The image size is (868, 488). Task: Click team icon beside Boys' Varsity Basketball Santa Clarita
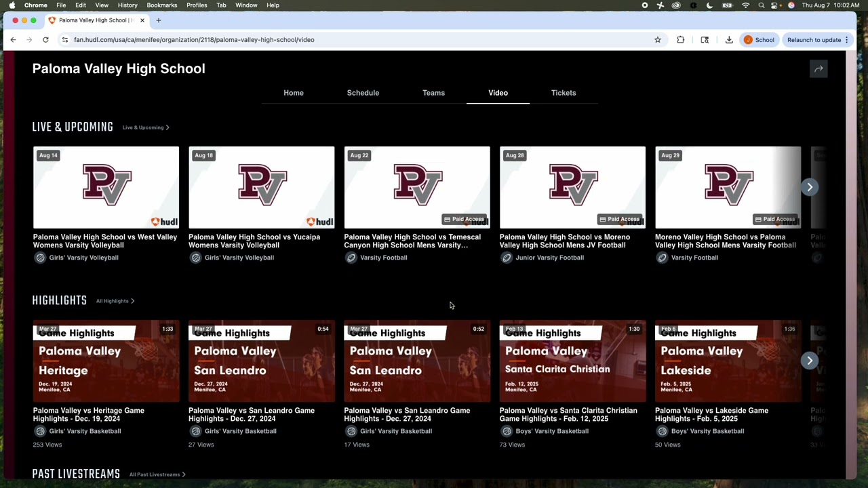[x=507, y=431]
